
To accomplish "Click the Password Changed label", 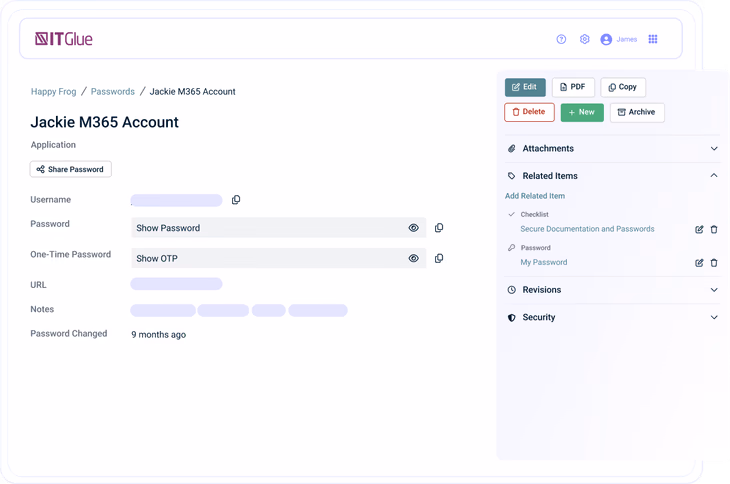I will 68,334.
